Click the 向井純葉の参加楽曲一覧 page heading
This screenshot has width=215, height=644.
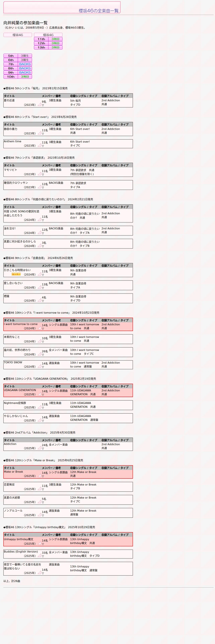pos(25,23)
